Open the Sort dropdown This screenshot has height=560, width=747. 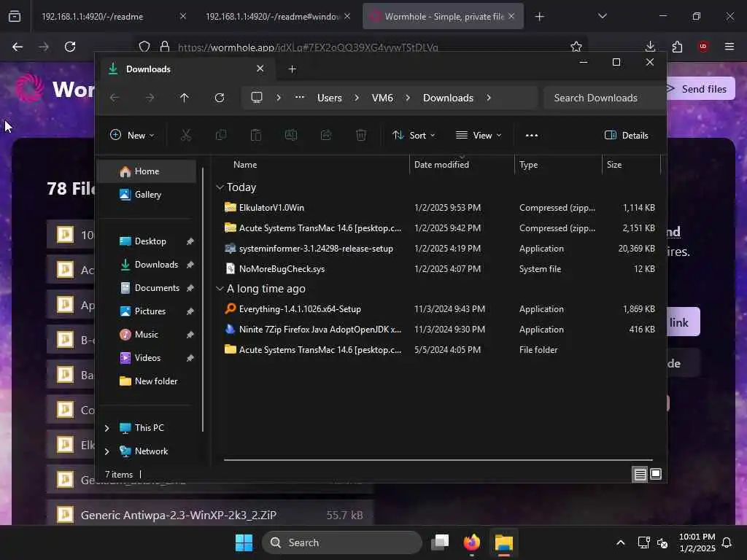coord(414,135)
